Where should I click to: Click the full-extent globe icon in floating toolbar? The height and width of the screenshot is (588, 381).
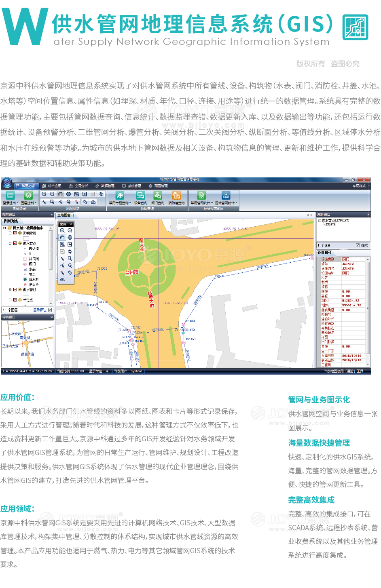(70, 238)
